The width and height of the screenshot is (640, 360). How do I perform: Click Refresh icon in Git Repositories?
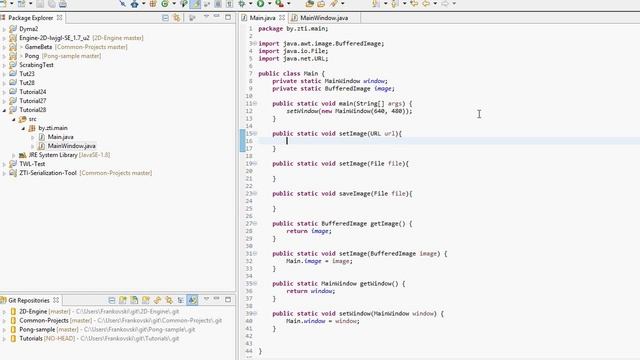[157, 300]
